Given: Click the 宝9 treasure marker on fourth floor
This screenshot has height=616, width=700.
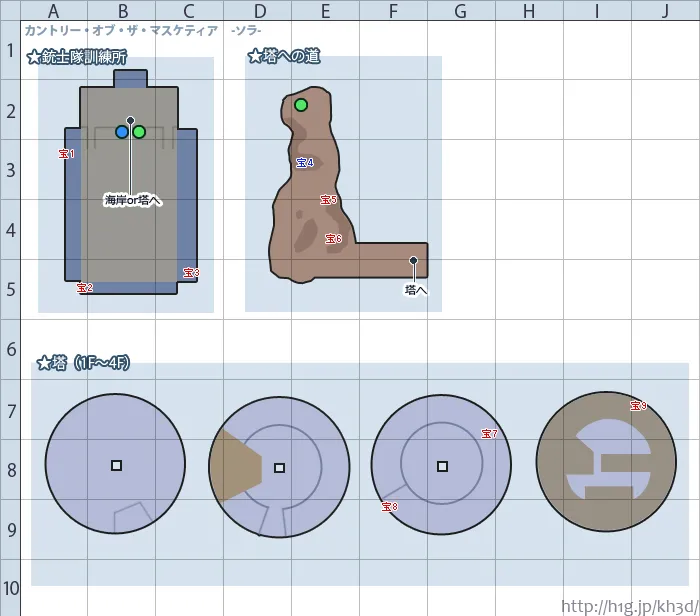Looking at the screenshot, I should click(638, 405).
